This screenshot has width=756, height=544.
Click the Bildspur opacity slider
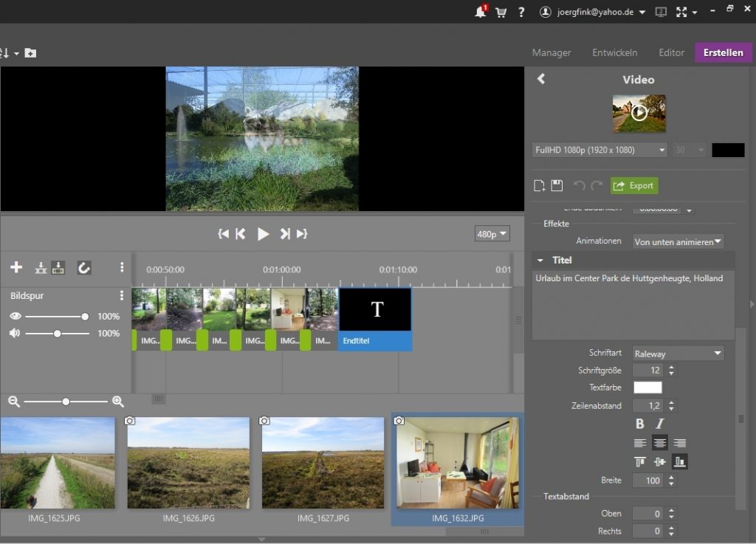click(57, 317)
